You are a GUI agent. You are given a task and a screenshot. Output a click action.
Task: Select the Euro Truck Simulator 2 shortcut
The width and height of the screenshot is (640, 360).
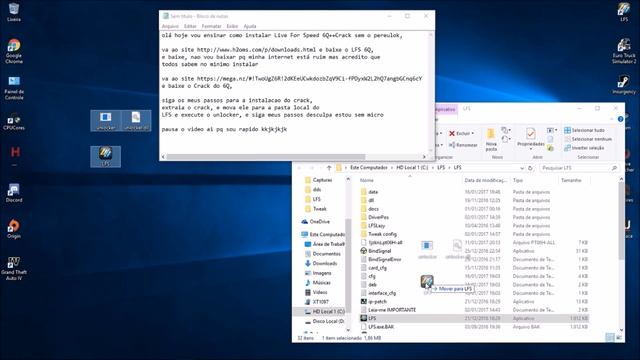point(624,51)
